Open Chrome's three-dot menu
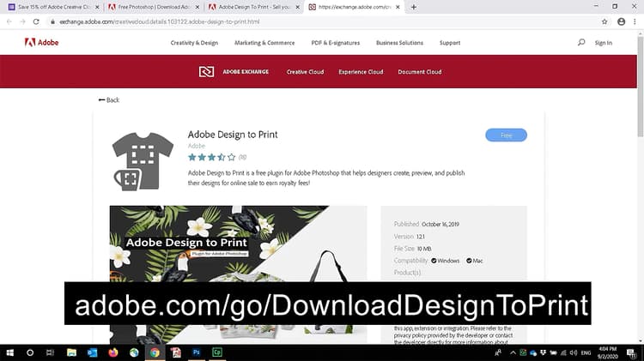This screenshot has width=644, height=361. [x=635, y=21]
